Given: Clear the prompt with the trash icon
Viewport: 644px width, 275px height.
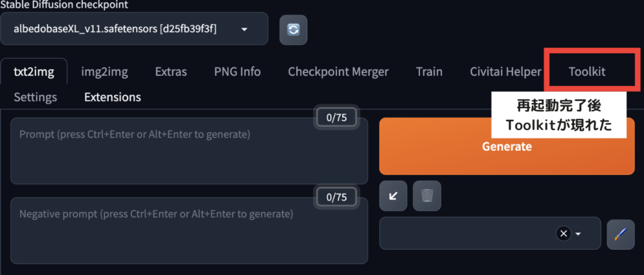Looking at the screenshot, I should coord(427,196).
